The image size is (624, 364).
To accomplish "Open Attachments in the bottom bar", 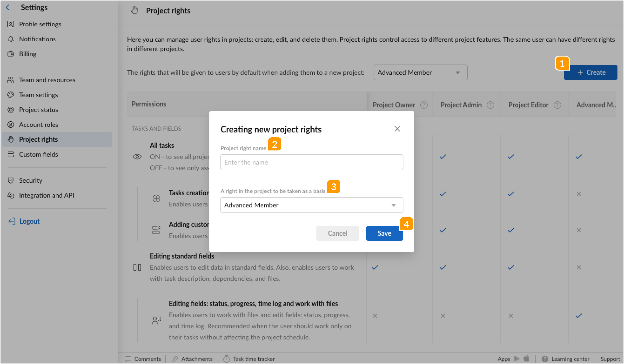I will click(192, 359).
